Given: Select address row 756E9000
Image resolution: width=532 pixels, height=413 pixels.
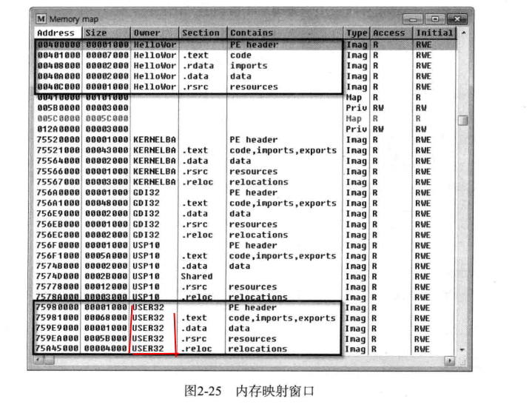Looking at the screenshot, I should (x=245, y=213).
